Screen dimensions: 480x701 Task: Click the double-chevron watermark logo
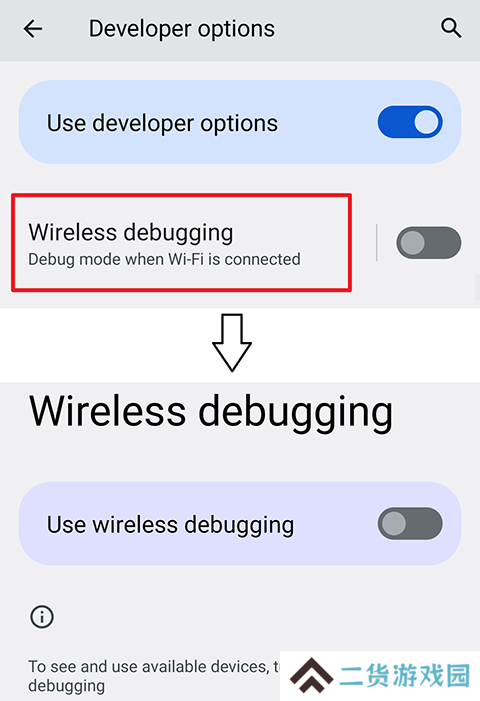pos(312,675)
